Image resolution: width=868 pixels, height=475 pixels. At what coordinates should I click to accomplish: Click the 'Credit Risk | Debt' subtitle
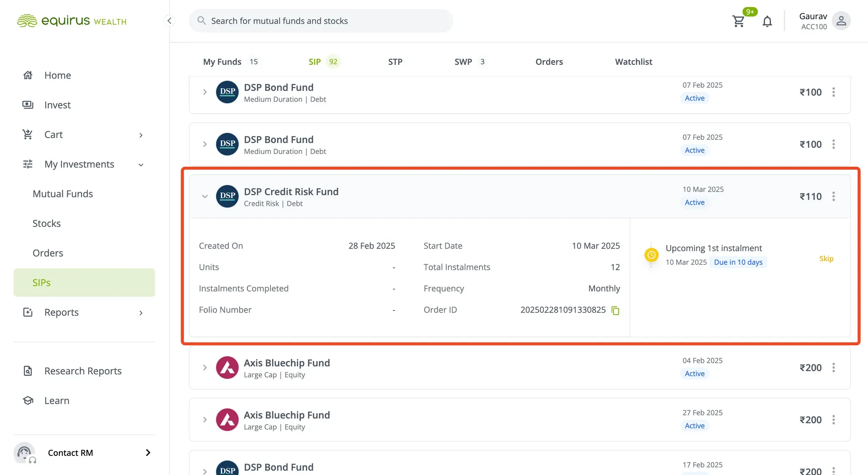(x=273, y=204)
